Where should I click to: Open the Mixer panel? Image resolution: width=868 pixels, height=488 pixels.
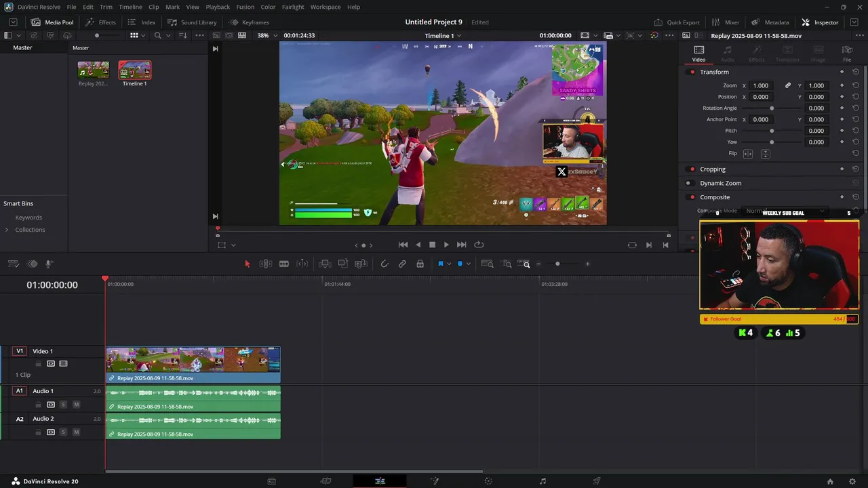point(726,22)
